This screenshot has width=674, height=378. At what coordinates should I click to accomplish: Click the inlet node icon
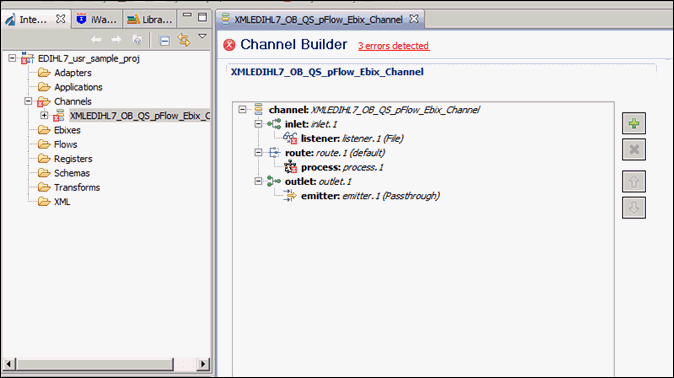(x=274, y=124)
